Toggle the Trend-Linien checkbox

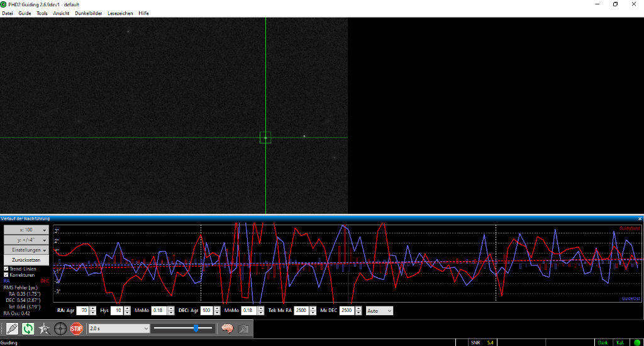6,269
